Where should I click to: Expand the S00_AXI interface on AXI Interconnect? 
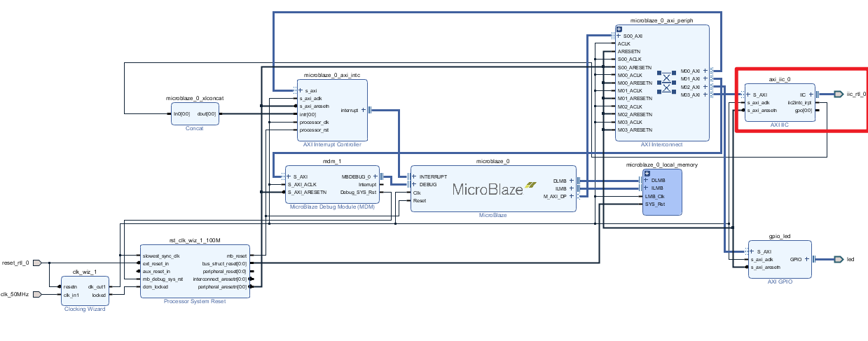point(619,36)
